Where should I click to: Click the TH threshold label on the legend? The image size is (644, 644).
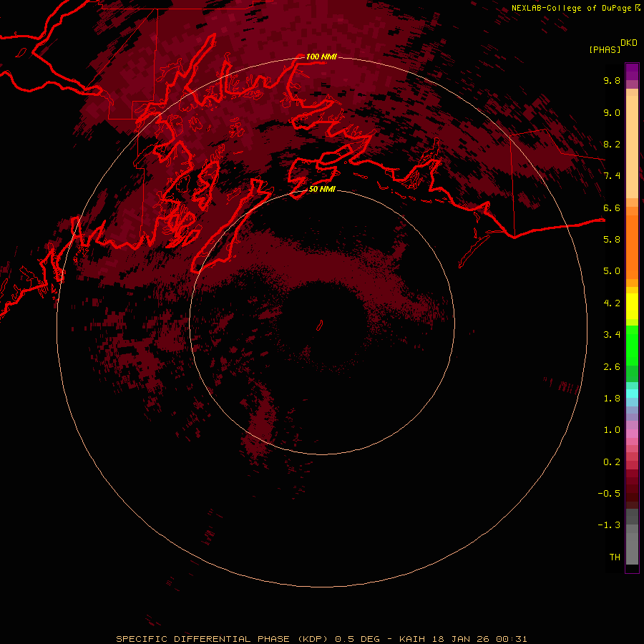[x=615, y=557]
